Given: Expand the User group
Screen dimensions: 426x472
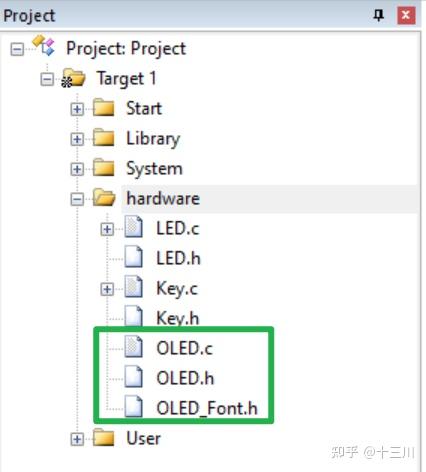Looking at the screenshot, I should point(77,439).
